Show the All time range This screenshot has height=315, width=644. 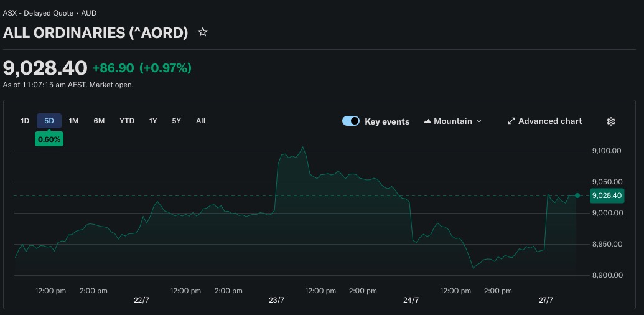click(x=200, y=121)
